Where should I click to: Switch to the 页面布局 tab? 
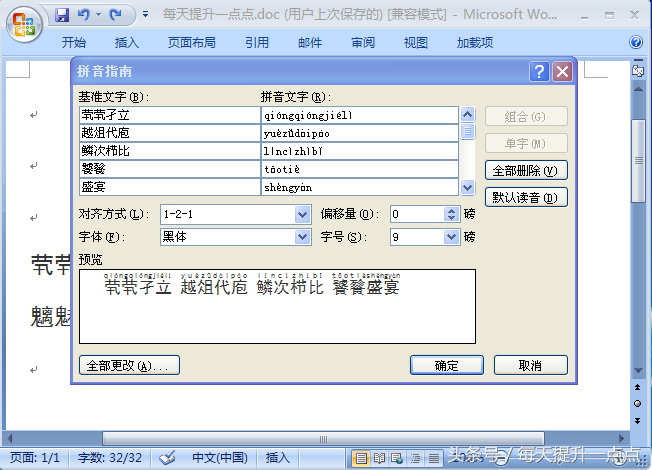click(192, 42)
